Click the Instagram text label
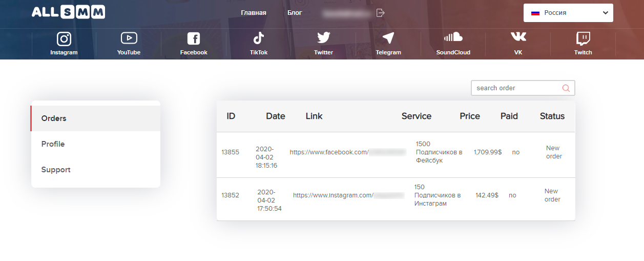Image resolution: width=644 pixels, height=261 pixels. click(x=64, y=52)
